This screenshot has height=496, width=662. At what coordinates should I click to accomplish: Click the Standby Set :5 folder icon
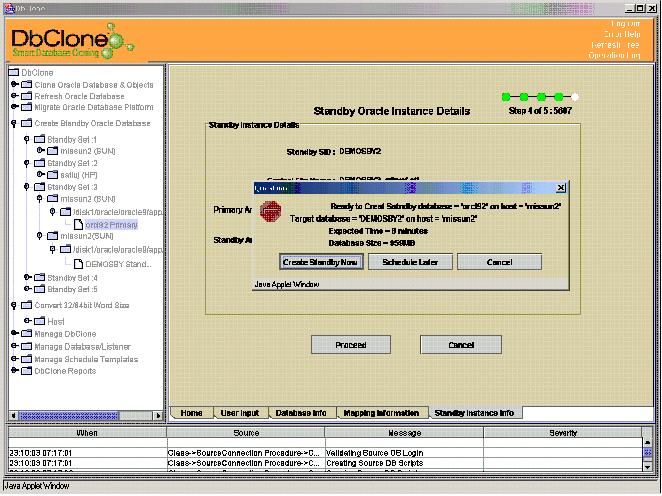point(40,289)
